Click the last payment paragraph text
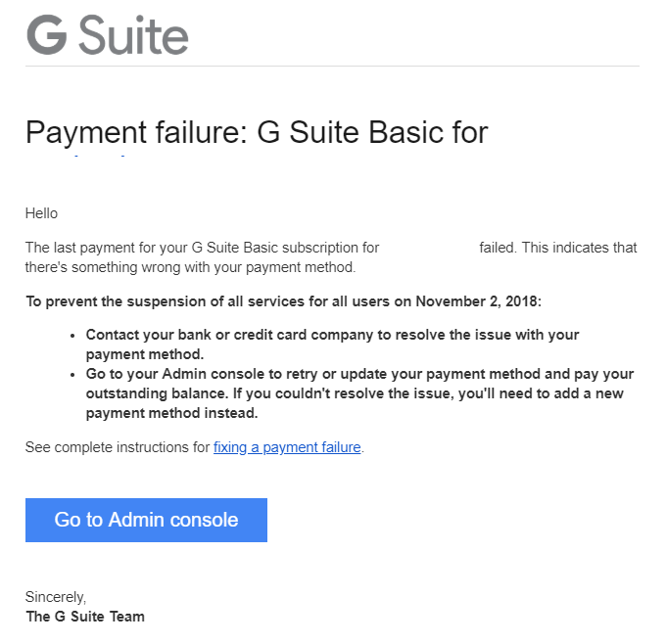The width and height of the screenshot is (666, 644). click(x=202, y=248)
